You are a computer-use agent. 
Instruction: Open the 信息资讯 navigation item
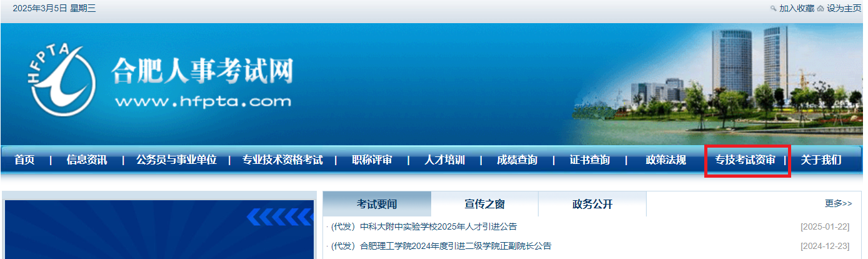[x=87, y=160]
